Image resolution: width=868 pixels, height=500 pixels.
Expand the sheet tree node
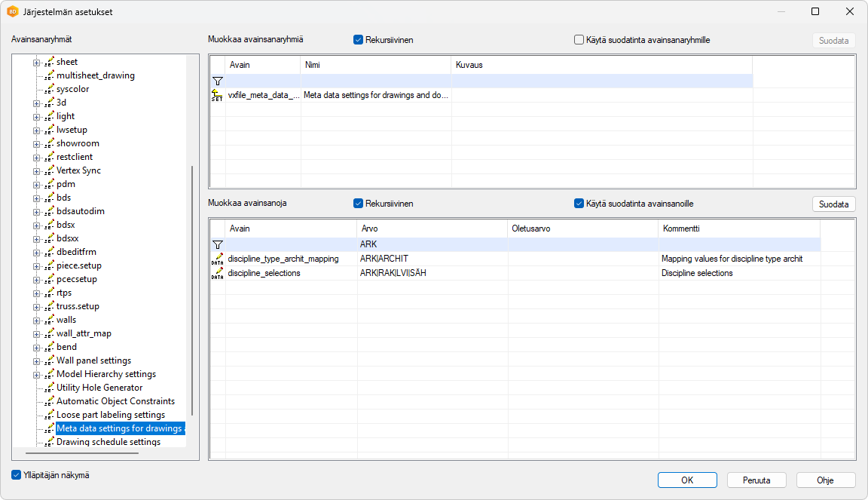coord(36,63)
